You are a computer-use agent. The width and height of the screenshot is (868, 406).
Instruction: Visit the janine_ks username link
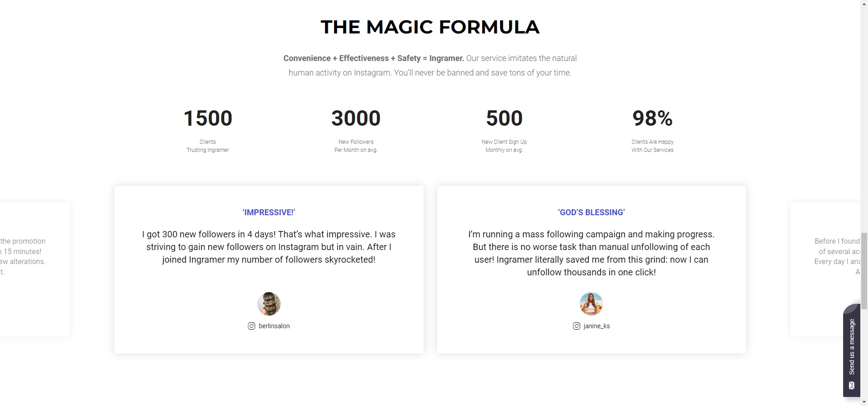point(596,326)
